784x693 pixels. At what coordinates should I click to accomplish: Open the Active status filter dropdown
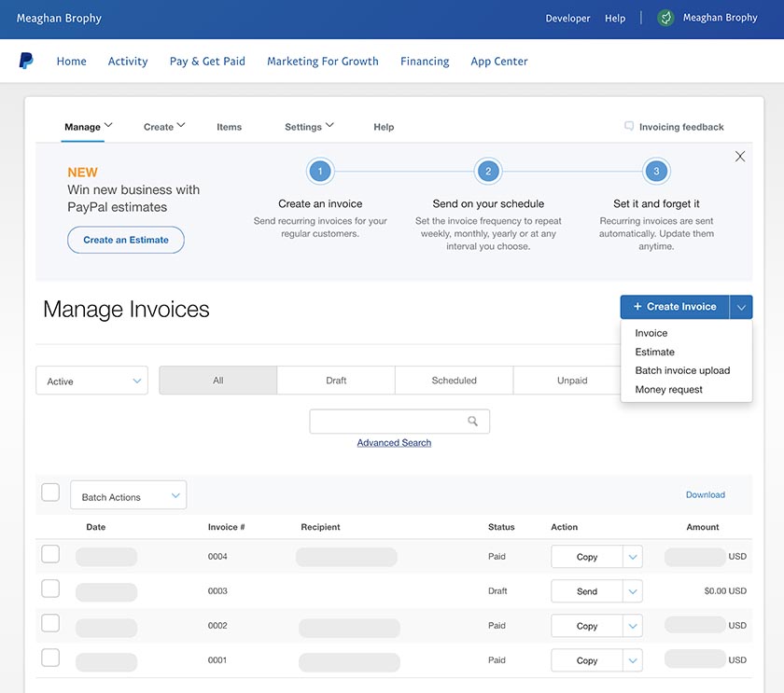[92, 381]
